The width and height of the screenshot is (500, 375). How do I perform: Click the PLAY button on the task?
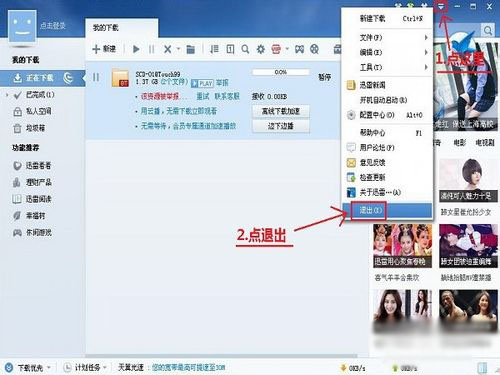tap(202, 83)
